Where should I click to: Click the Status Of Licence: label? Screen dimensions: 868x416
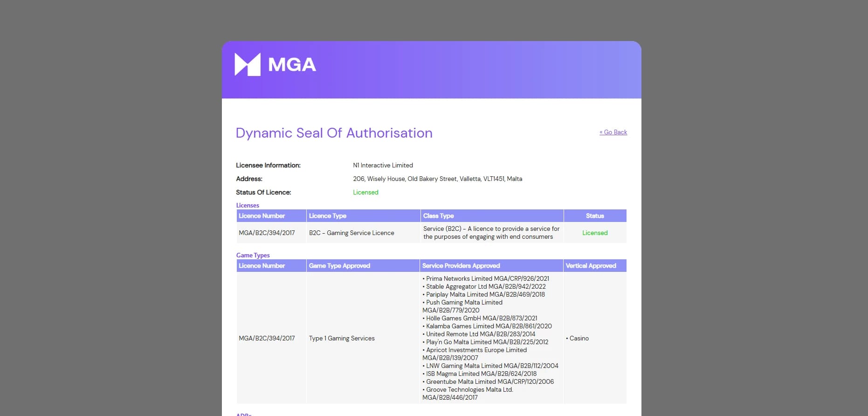click(263, 192)
